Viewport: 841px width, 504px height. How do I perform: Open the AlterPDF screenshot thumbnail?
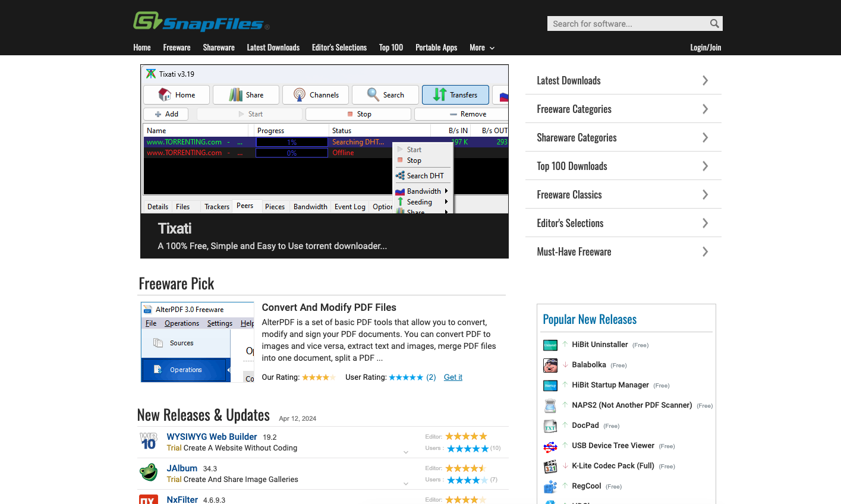point(198,342)
